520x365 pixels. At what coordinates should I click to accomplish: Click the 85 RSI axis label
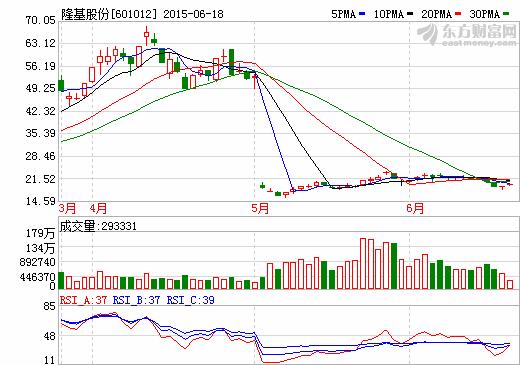pos(49,306)
